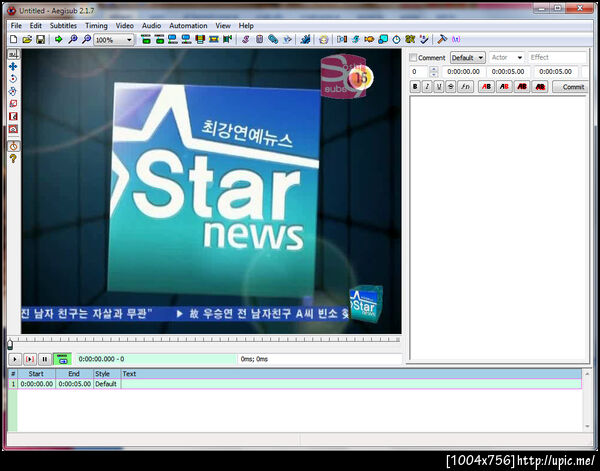Select the Rotate on XY axes tool
600x471 pixels.
click(x=13, y=91)
